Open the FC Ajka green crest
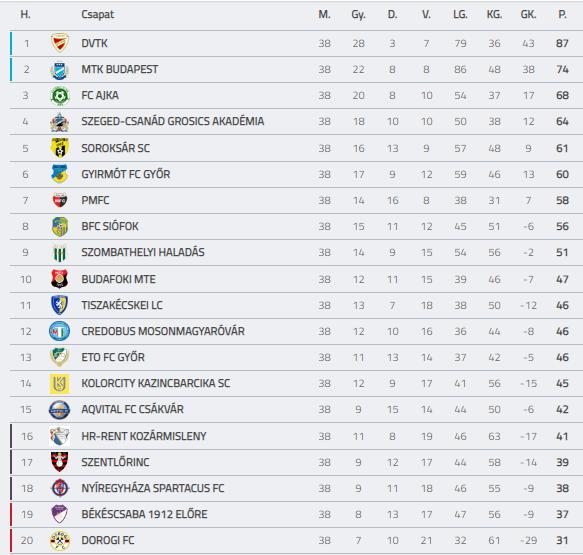Screen dimensions: 583x555 [59, 96]
